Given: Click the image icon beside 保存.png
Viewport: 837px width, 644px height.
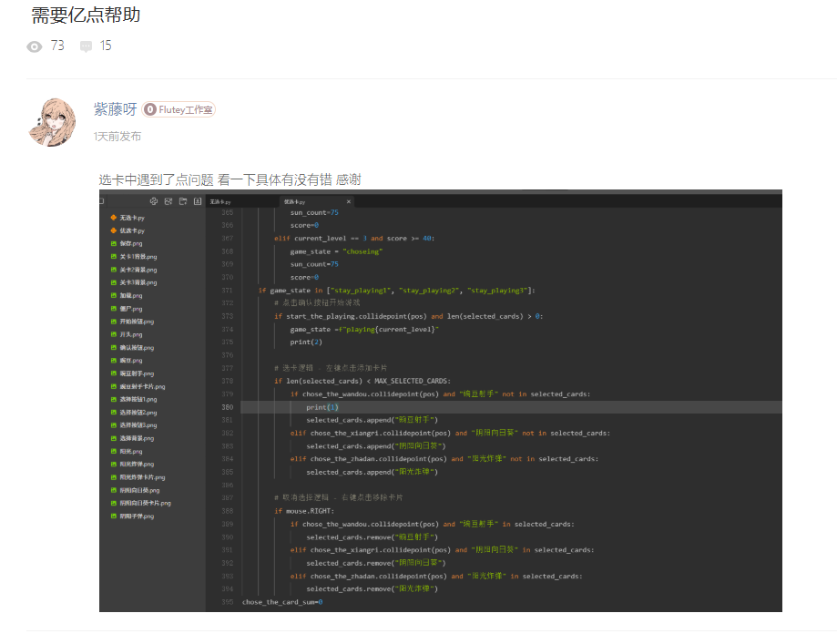Looking at the screenshot, I should [x=113, y=244].
